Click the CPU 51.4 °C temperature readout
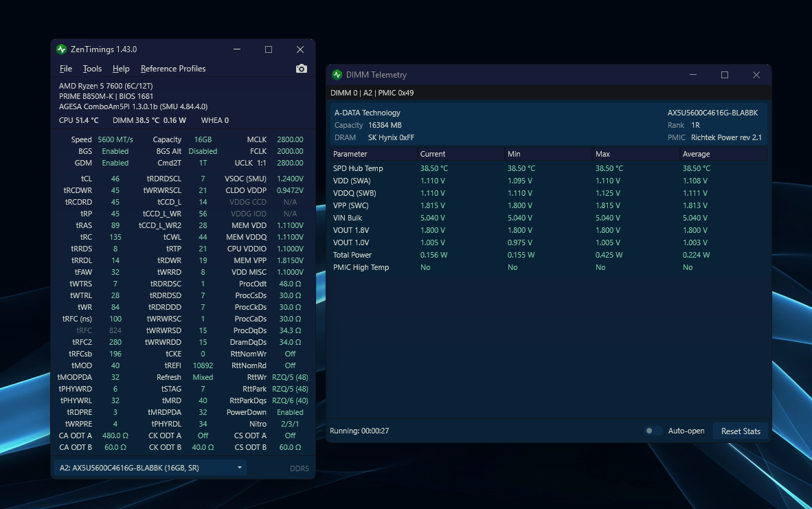This screenshot has height=509, width=812. click(78, 120)
